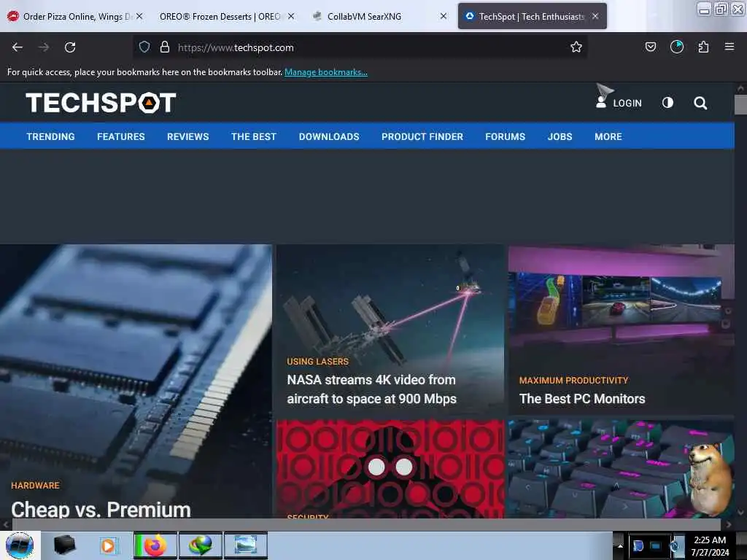Reload the current page
Screen dimensions: 747x560
click(70, 47)
